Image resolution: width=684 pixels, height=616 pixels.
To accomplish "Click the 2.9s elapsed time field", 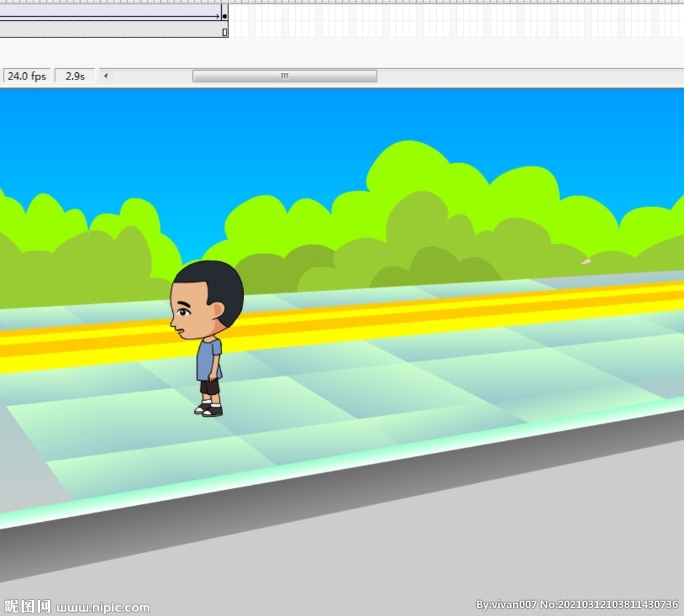I will (x=75, y=76).
